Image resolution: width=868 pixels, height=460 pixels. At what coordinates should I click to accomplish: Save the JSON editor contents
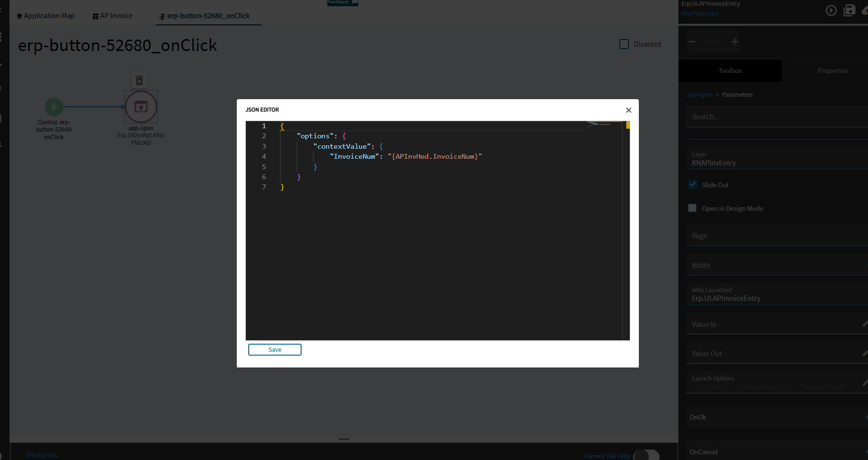pos(275,350)
